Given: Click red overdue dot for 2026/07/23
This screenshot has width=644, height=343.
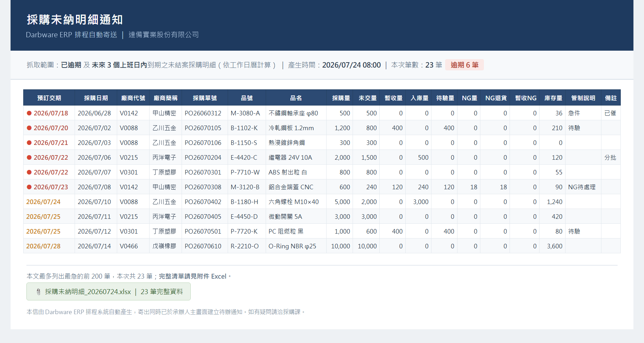Looking at the screenshot, I should (x=30, y=187).
